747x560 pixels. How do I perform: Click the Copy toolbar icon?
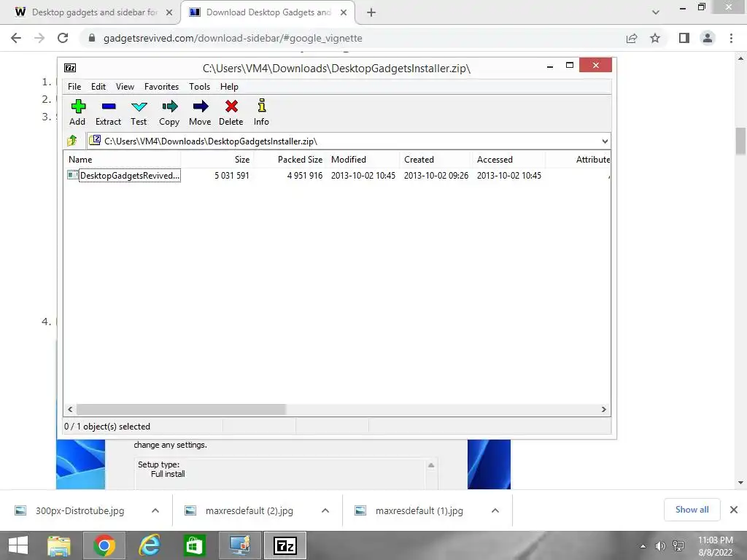[169, 112]
